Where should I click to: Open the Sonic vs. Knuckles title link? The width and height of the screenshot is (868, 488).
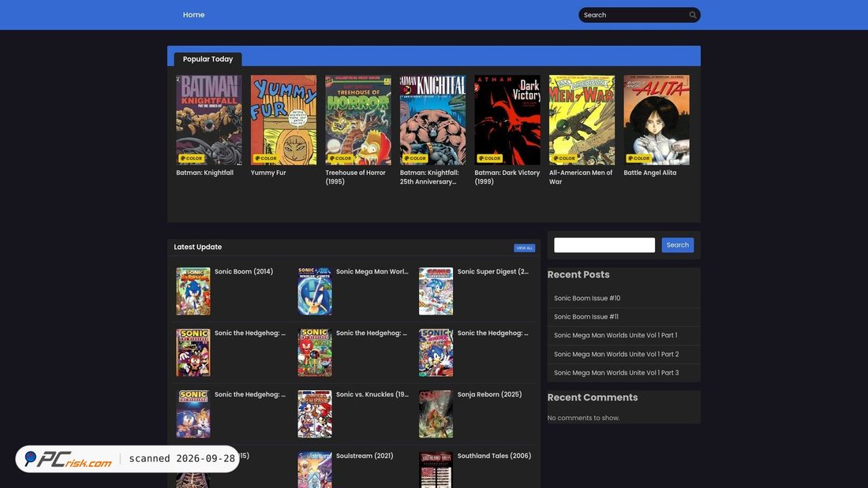pyautogui.click(x=372, y=394)
